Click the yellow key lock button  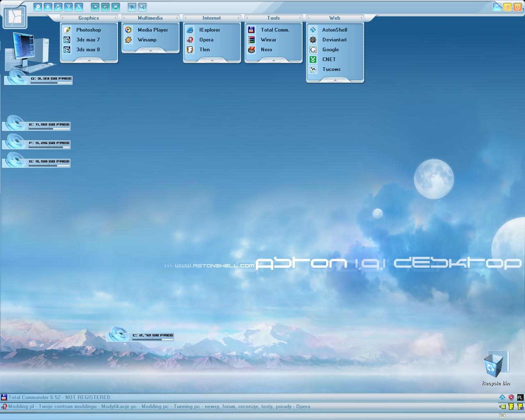[507, 7]
